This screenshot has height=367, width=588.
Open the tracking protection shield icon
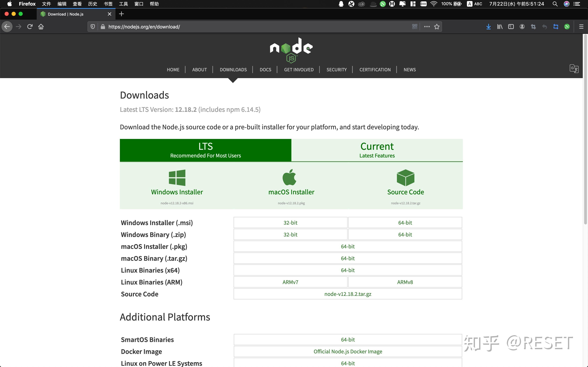(x=93, y=27)
